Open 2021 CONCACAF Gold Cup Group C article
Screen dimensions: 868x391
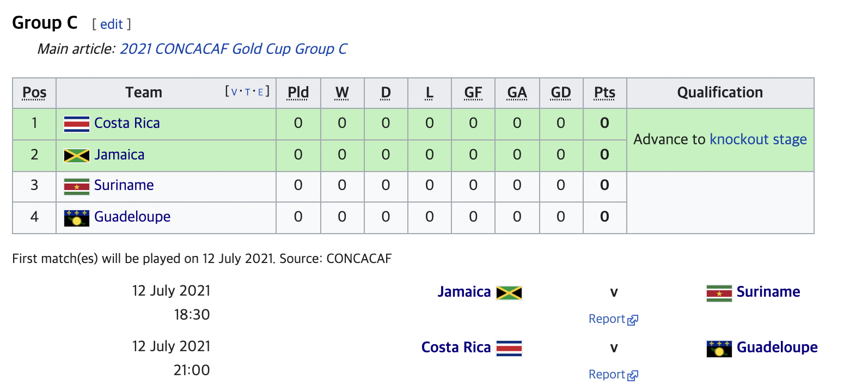[x=233, y=49]
